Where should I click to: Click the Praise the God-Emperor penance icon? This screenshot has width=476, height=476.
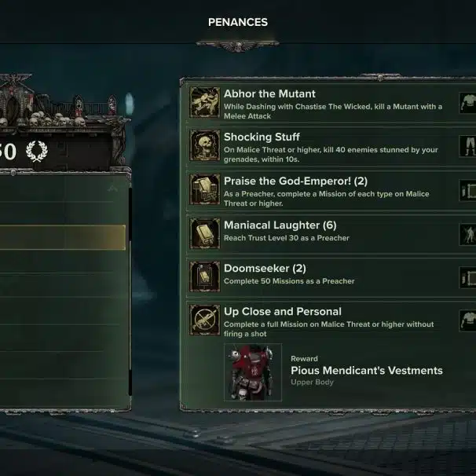[x=205, y=189]
